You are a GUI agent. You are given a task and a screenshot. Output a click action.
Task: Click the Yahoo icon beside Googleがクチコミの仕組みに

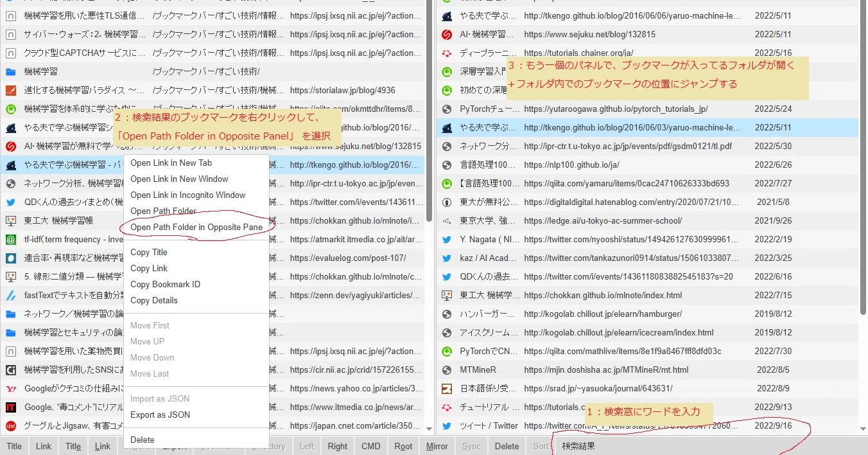coord(10,388)
